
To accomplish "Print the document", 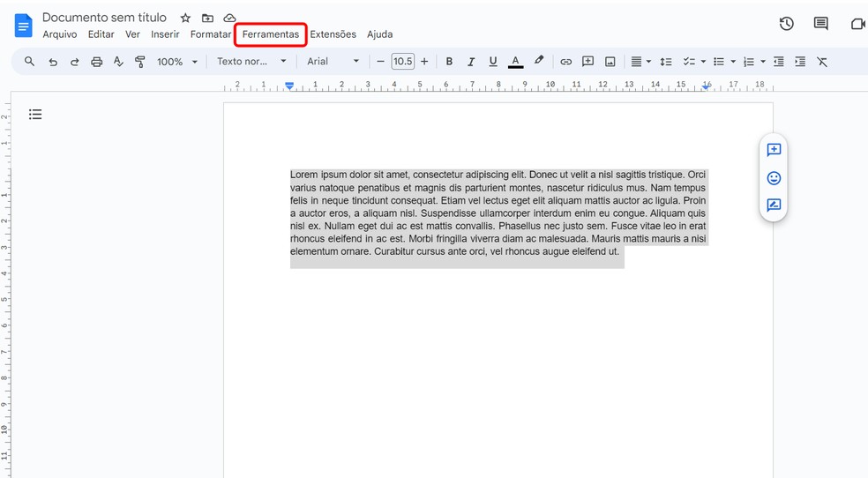I will tap(96, 62).
